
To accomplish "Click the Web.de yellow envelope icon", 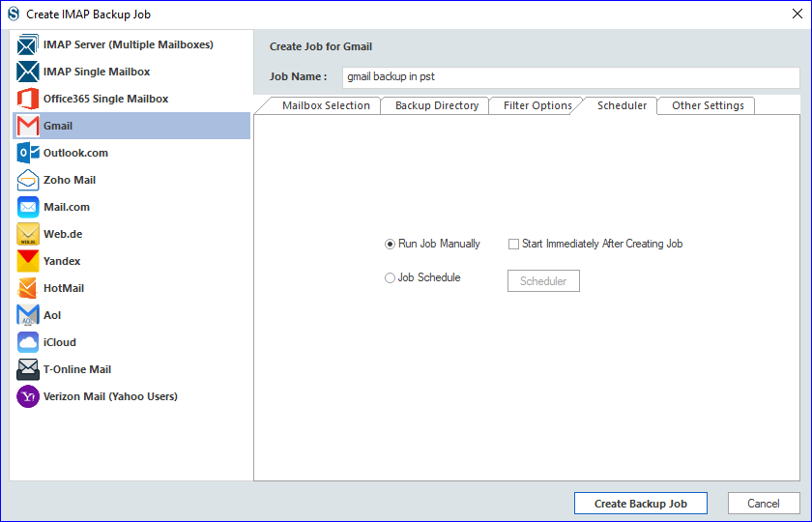I will (27, 234).
